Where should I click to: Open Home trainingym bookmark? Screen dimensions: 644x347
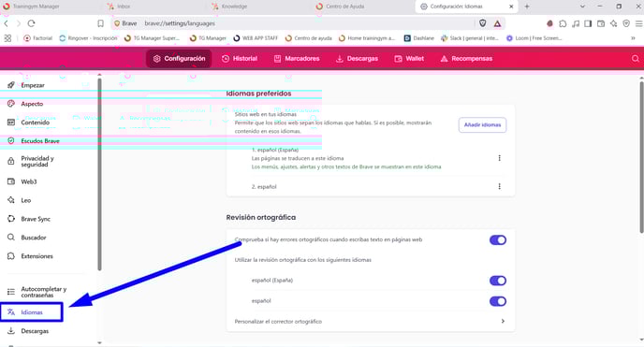pos(367,38)
